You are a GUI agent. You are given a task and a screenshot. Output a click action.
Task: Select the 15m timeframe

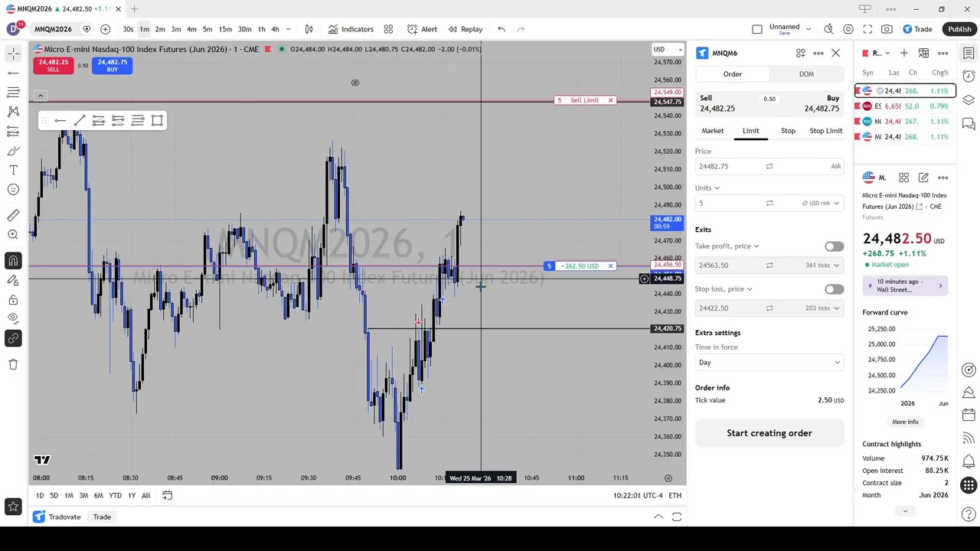225,29
